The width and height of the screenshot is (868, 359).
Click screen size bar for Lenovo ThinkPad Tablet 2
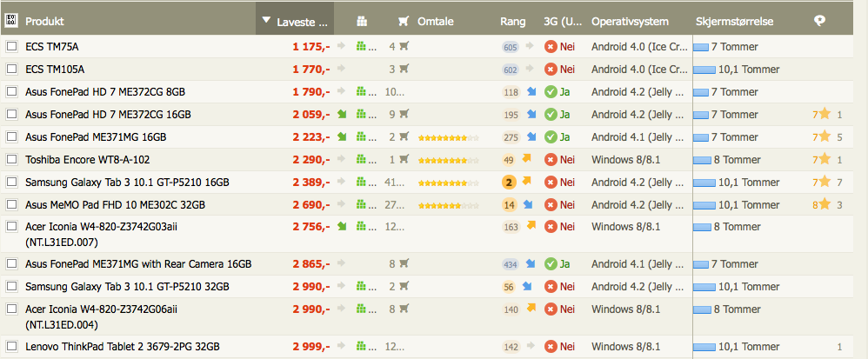click(704, 348)
